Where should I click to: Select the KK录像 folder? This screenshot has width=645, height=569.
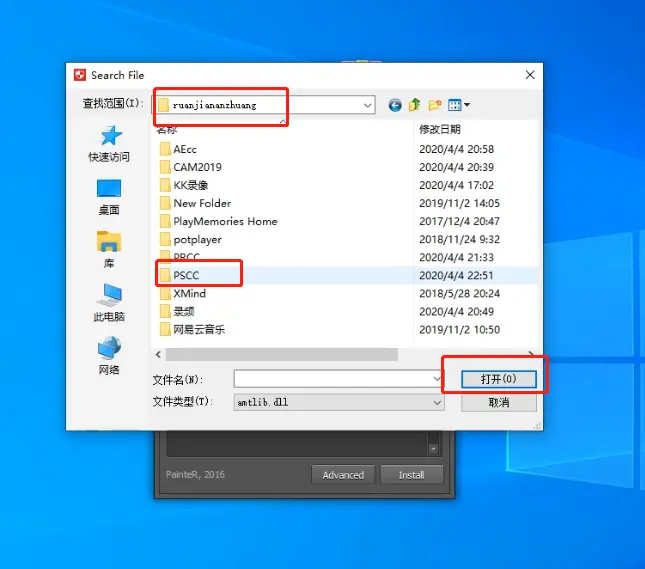(x=184, y=185)
